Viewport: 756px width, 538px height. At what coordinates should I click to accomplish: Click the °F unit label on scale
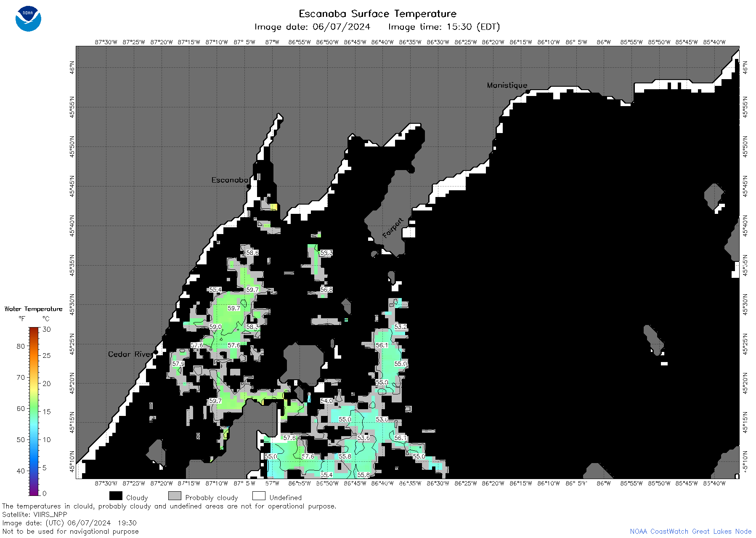point(22,319)
